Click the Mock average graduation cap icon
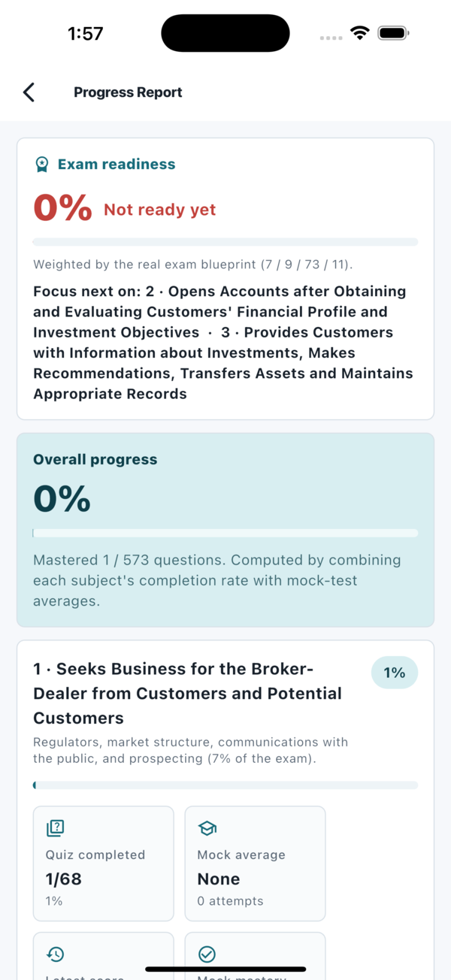Image resolution: width=451 pixels, height=980 pixels. [x=207, y=828]
